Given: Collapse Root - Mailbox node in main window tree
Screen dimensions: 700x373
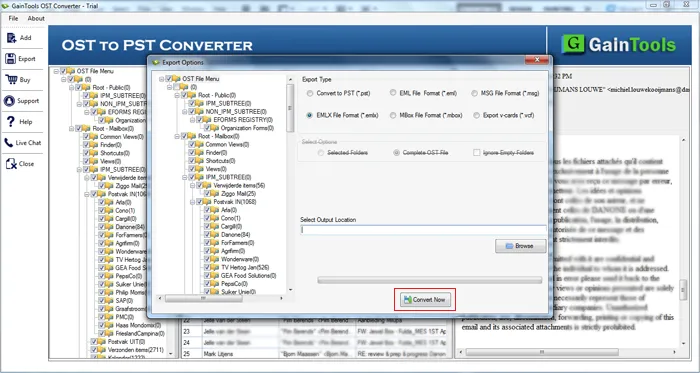Looking at the screenshot, I should [x=71, y=128].
